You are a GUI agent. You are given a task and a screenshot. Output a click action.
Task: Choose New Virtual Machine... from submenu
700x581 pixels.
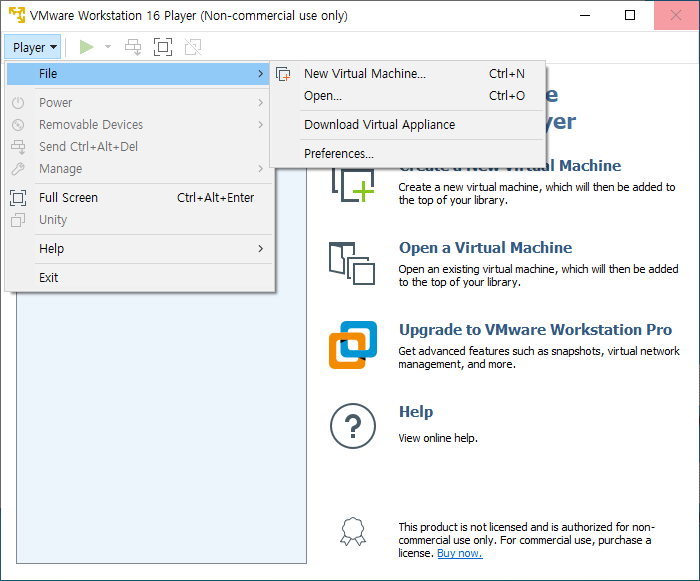pos(408,74)
